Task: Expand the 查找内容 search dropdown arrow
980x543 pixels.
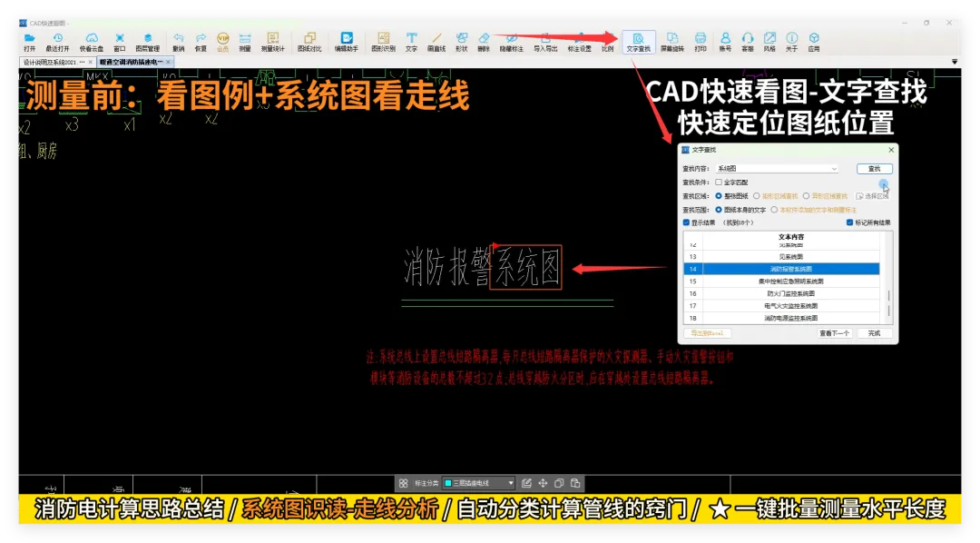Action: 834,169
